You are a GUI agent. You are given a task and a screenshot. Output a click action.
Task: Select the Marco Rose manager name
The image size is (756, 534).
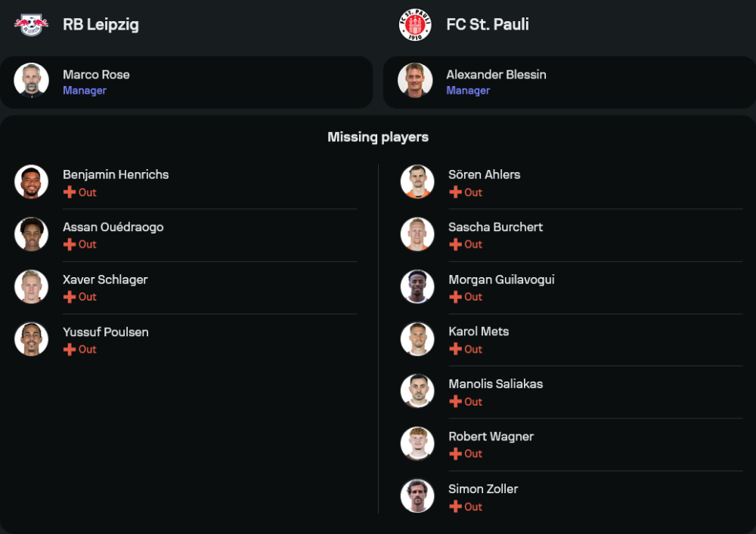96,75
